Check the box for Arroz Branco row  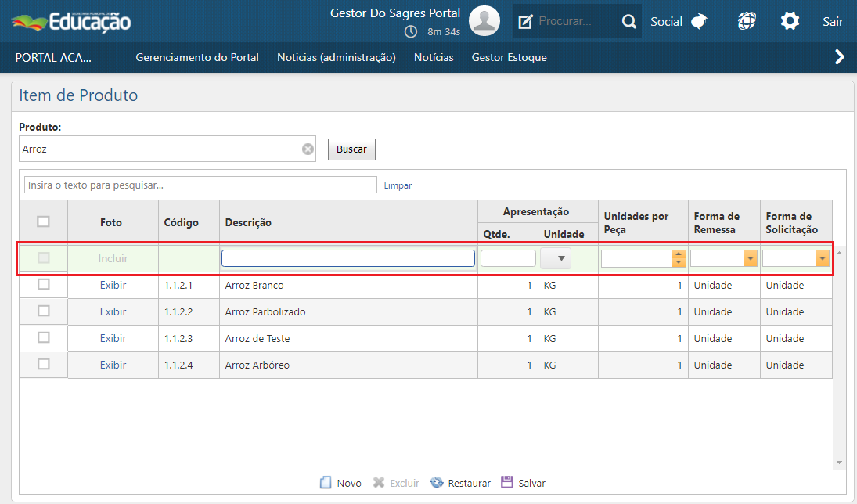[x=44, y=285]
